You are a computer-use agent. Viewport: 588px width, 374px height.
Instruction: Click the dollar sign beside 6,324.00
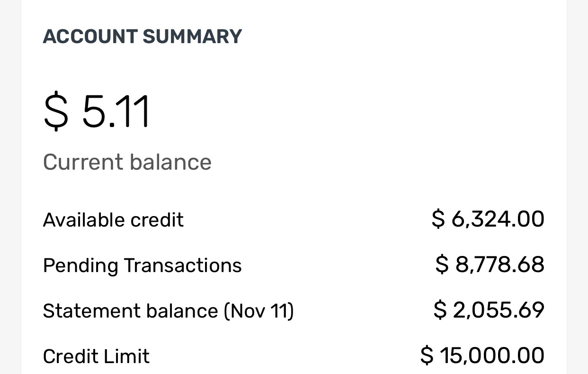pos(438,219)
